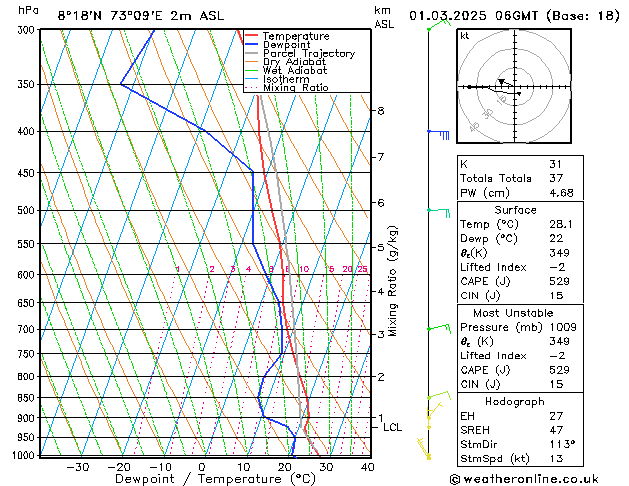Click the weatheronline.co.uk copyright text
The height and width of the screenshot is (486, 629).
click(524, 479)
